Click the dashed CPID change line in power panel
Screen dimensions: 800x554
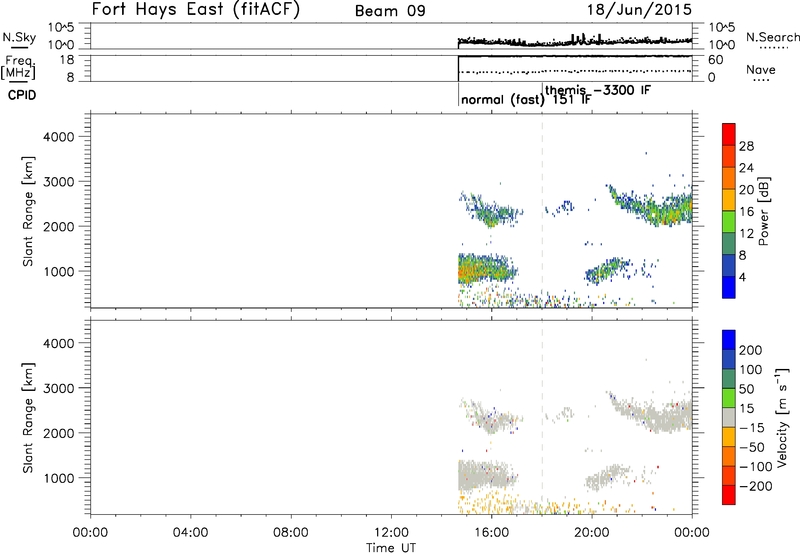click(542, 210)
